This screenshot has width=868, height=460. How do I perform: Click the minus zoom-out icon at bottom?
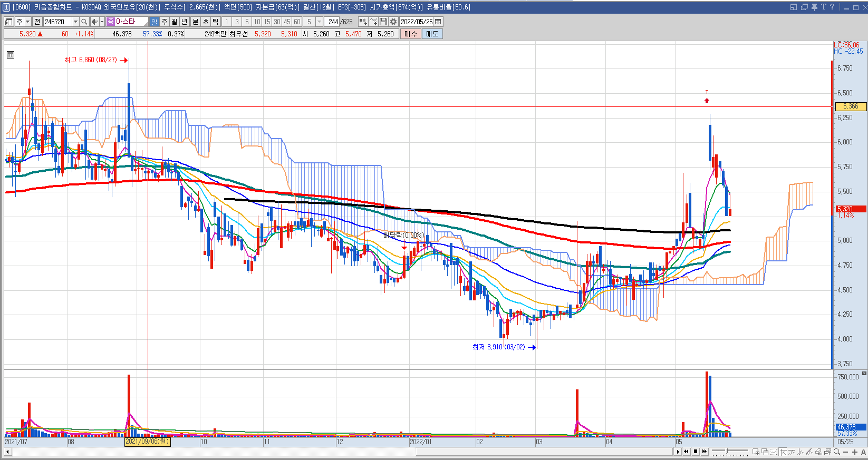click(x=846, y=452)
